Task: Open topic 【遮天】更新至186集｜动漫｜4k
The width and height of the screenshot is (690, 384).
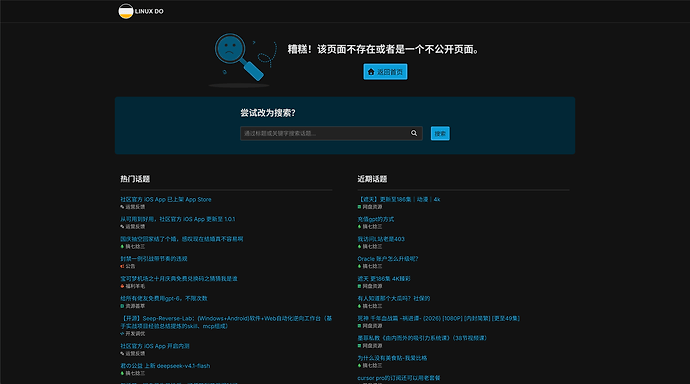Action: (x=399, y=199)
